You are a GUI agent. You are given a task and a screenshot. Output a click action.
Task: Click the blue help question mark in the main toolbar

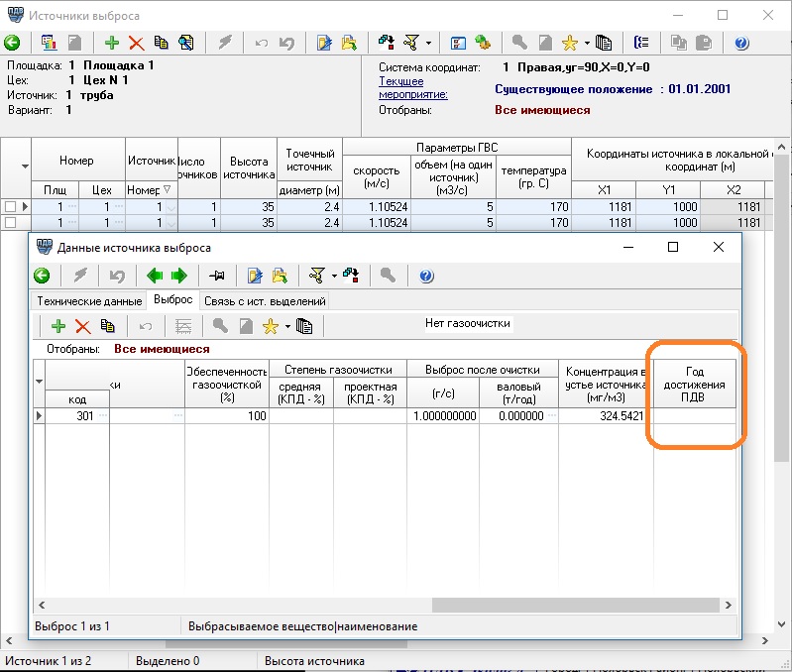click(x=741, y=43)
